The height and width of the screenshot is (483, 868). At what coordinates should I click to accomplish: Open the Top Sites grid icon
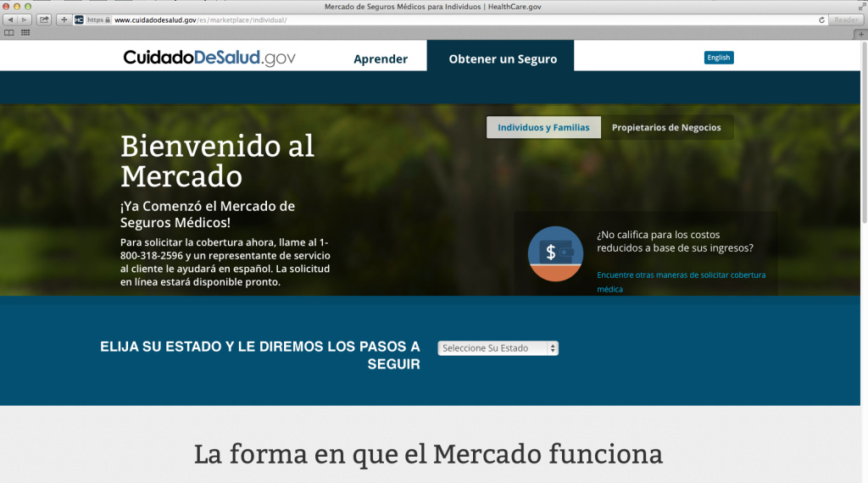pos(25,33)
